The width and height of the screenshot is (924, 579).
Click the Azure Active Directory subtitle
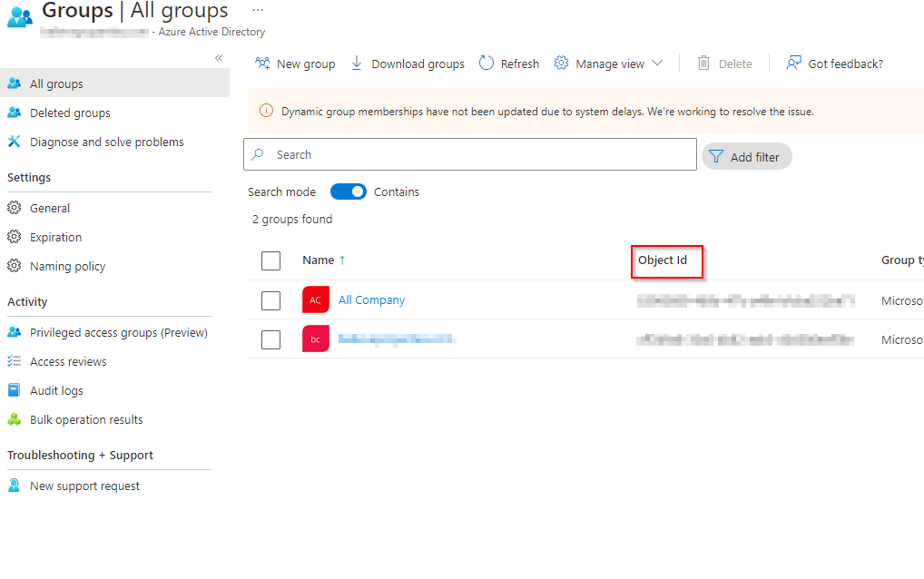(x=211, y=32)
